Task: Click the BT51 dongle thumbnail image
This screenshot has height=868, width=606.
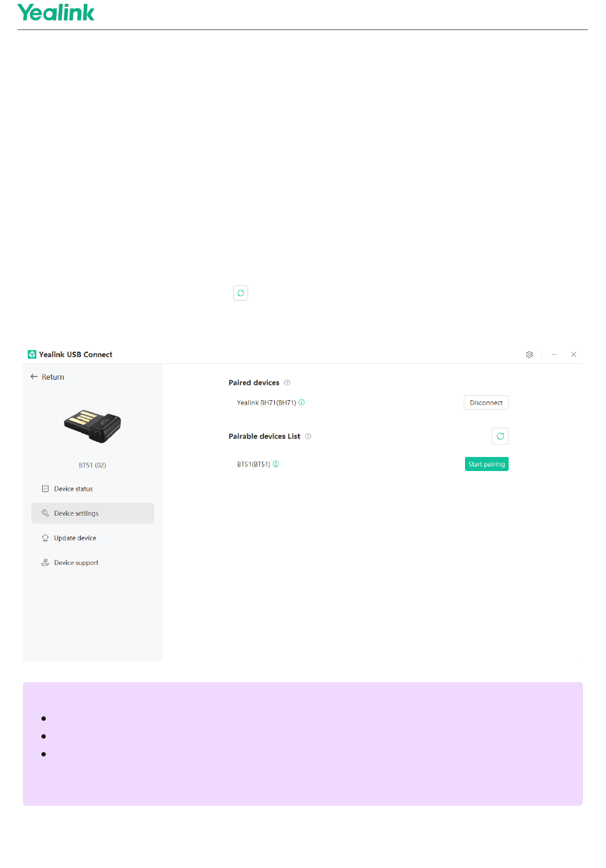Action: click(x=92, y=426)
